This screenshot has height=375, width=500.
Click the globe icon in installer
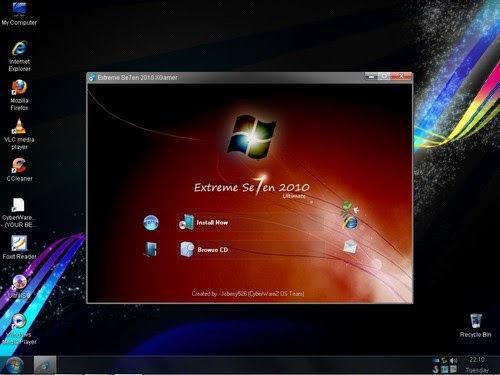coord(151,222)
